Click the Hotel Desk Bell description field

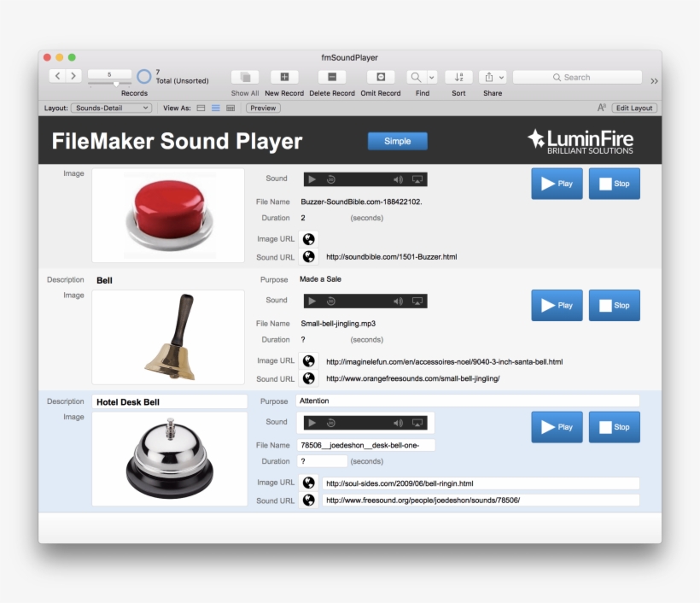pyautogui.click(x=170, y=401)
